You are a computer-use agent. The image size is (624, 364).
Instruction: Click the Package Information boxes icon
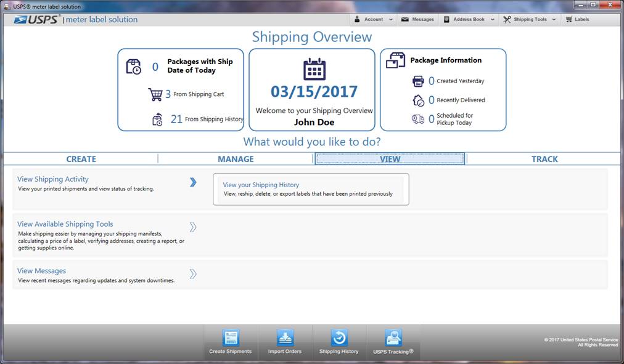pos(396,60)
